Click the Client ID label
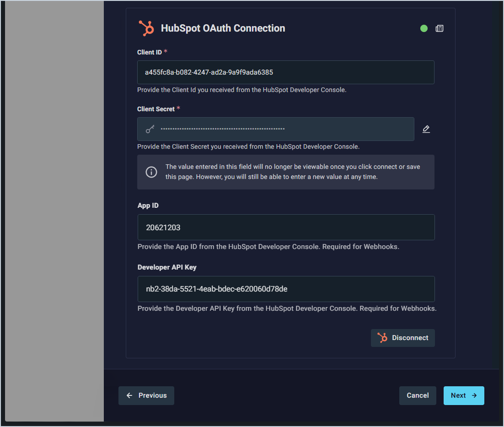Image resolution: width=504 pixels, height=427 pixels. [150, 52]
